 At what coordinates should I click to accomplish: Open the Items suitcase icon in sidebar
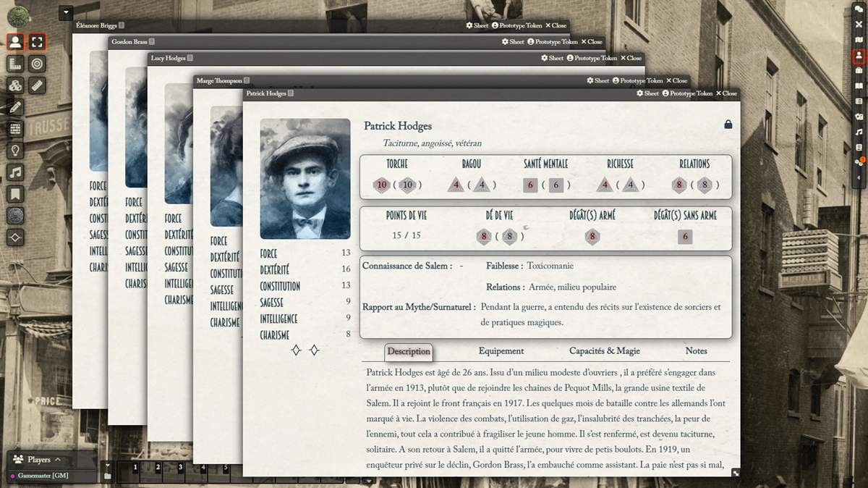pos(859,71)
